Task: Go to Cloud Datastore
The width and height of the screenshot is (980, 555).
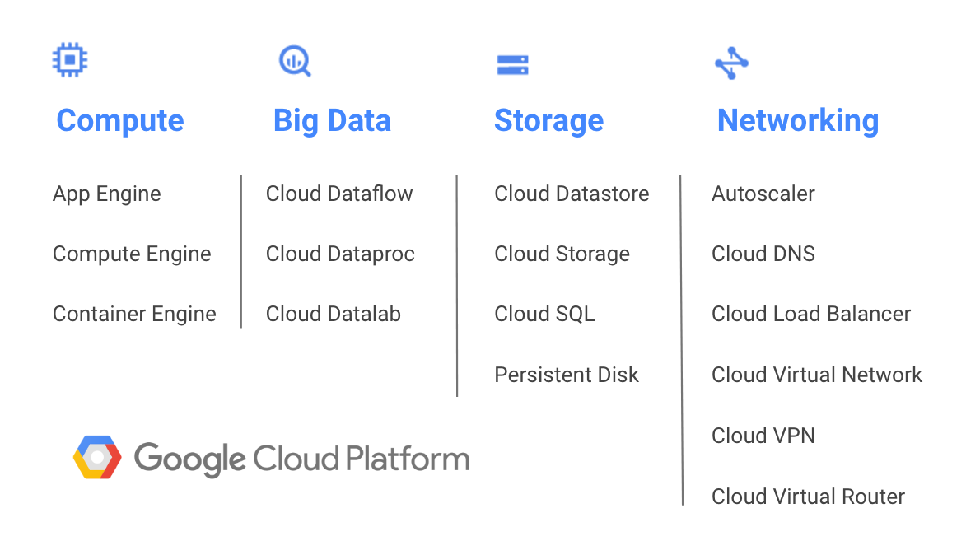Action: click(572, 194)
